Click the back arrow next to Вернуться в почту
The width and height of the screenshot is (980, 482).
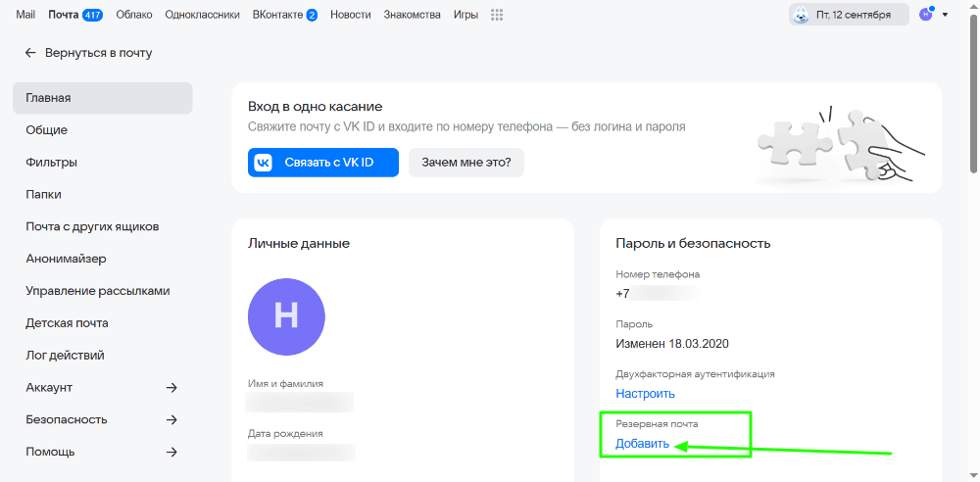pyautogui.click(x=30, y=53)
